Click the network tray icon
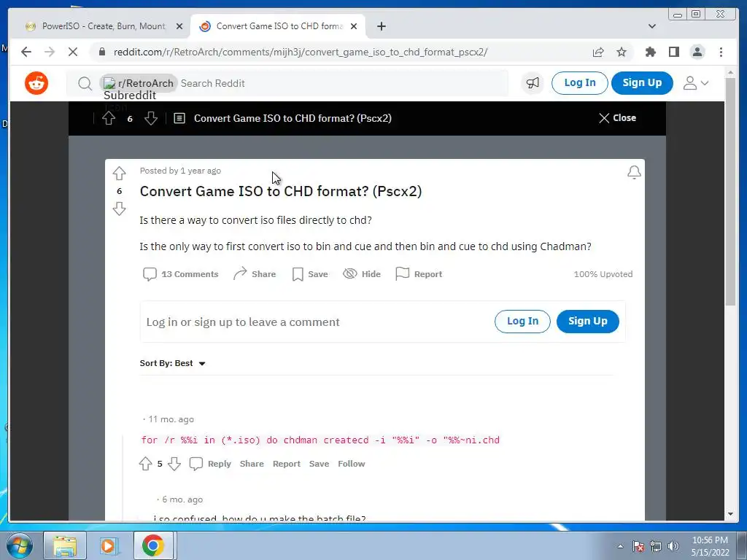 (x=656, y=546)
